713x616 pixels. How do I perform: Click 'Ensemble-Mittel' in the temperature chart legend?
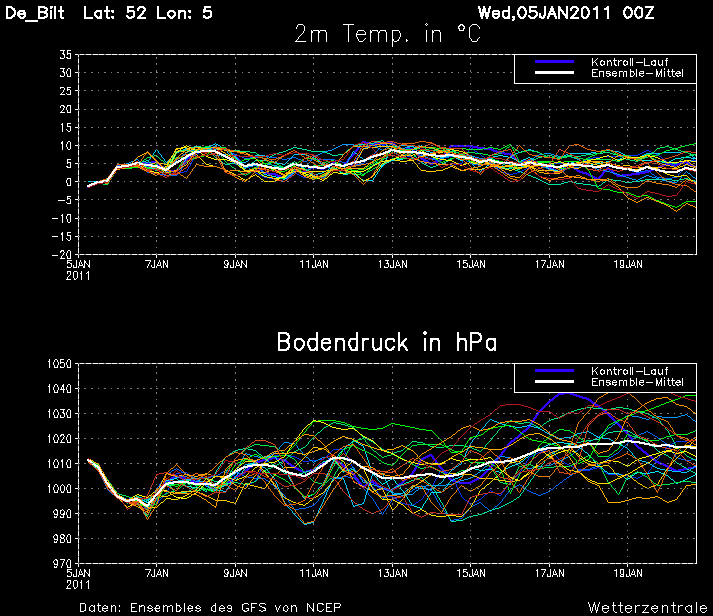tap(637, 73)
